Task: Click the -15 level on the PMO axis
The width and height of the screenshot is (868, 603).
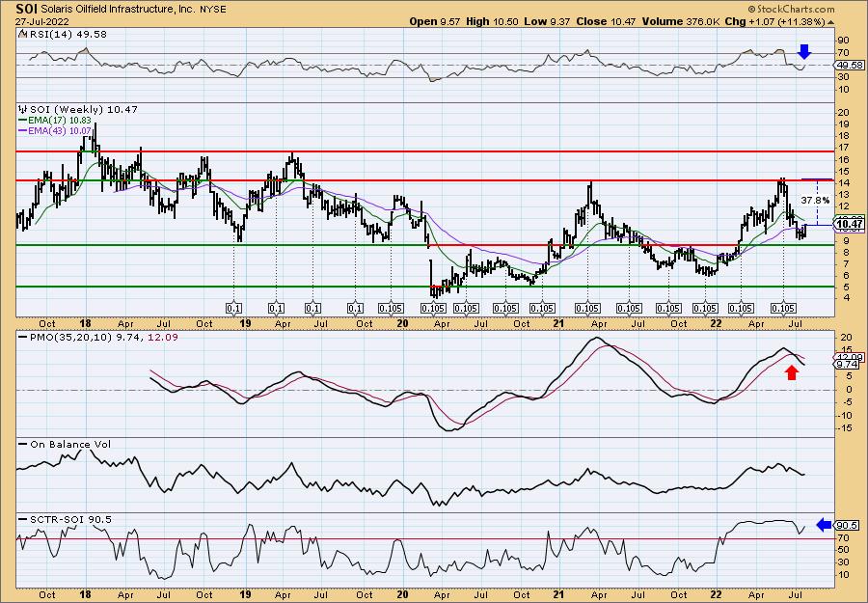Action: 844,427
